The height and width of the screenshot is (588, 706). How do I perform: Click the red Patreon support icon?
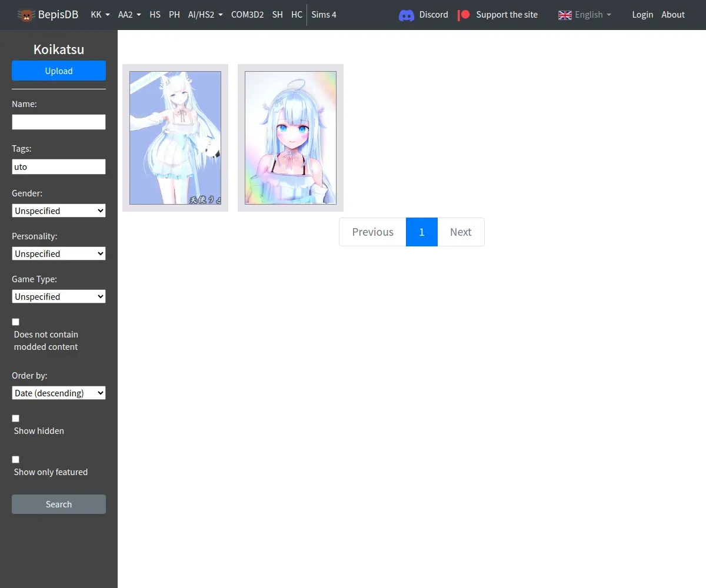tap(464, 15)
